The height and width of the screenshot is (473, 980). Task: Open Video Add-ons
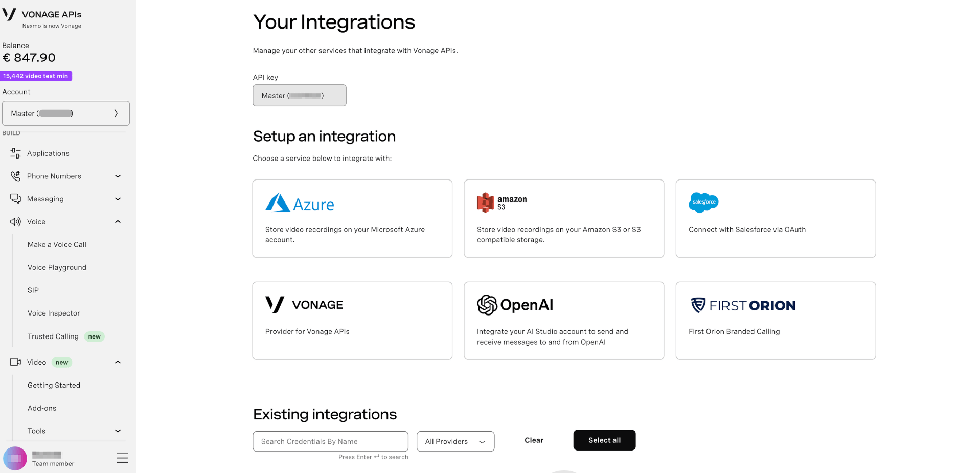pyautogui.click(x=42, y=408)
